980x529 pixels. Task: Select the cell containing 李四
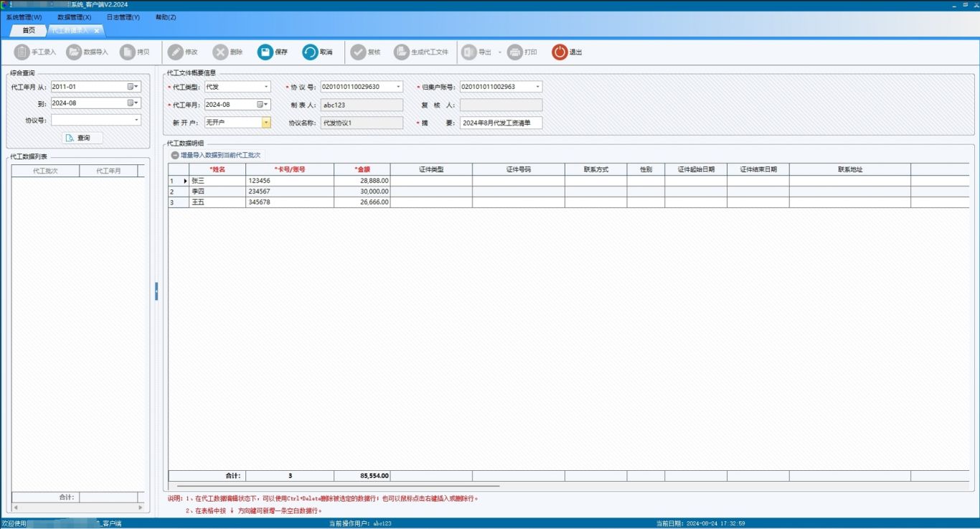pyautogui.click(x=217, y=192)
